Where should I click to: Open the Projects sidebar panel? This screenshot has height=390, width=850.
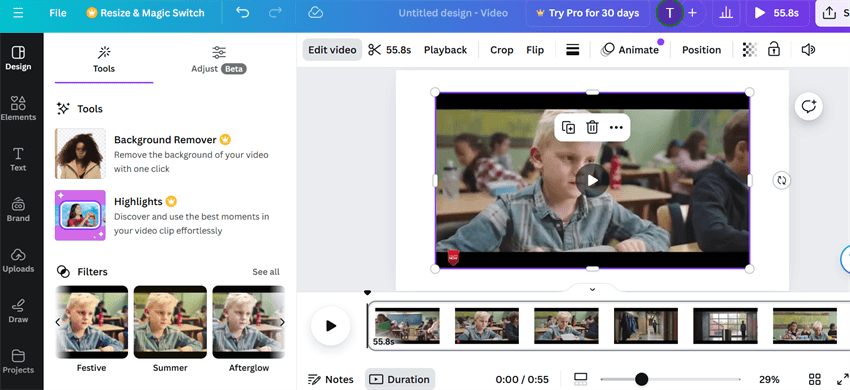pyautogui.click(x=18, y=361)
